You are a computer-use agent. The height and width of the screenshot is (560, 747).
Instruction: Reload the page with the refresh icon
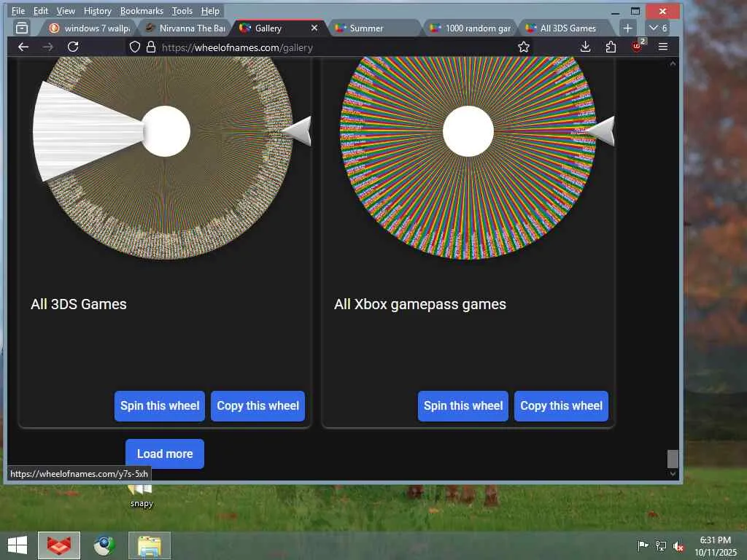(73, 47)
